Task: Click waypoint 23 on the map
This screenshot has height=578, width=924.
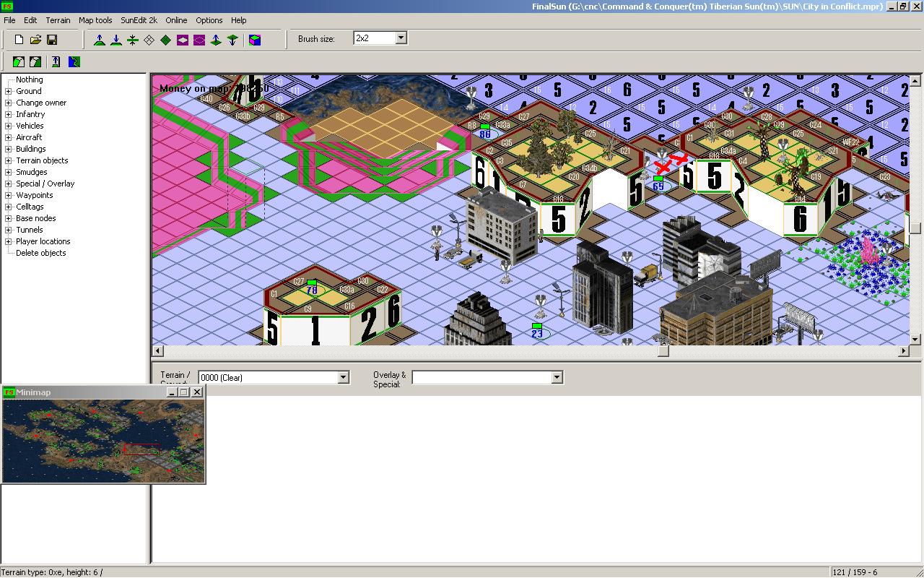Action: point(537,331)
